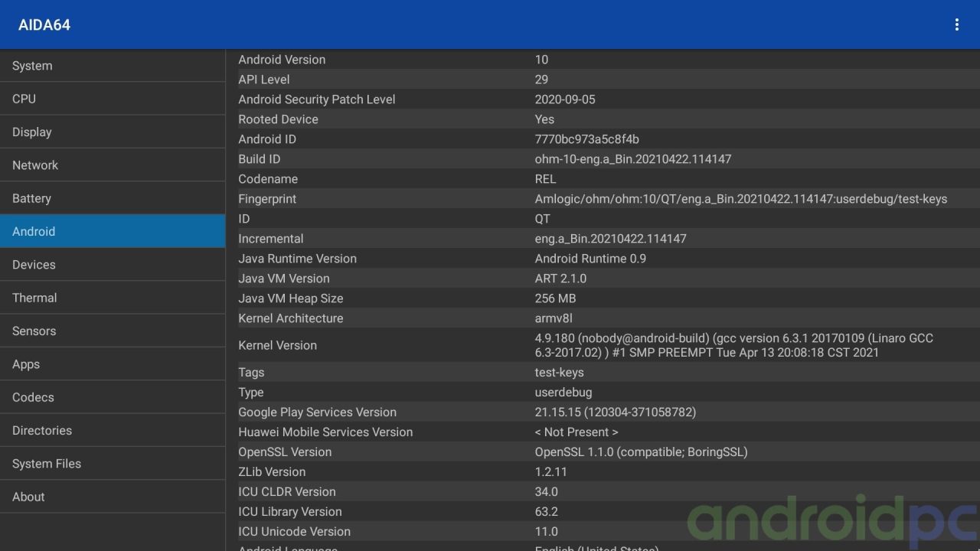Viewport: 980px width, 551px height.
Task: Select the Android Version row label
Action: 282,60
